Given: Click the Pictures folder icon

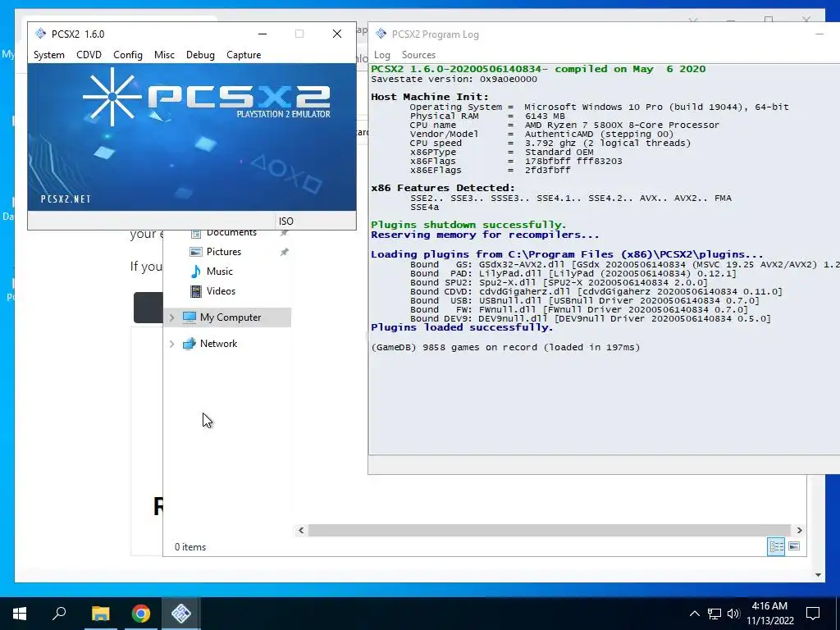Looking at the screenshot, I should [x=196, y=252].
